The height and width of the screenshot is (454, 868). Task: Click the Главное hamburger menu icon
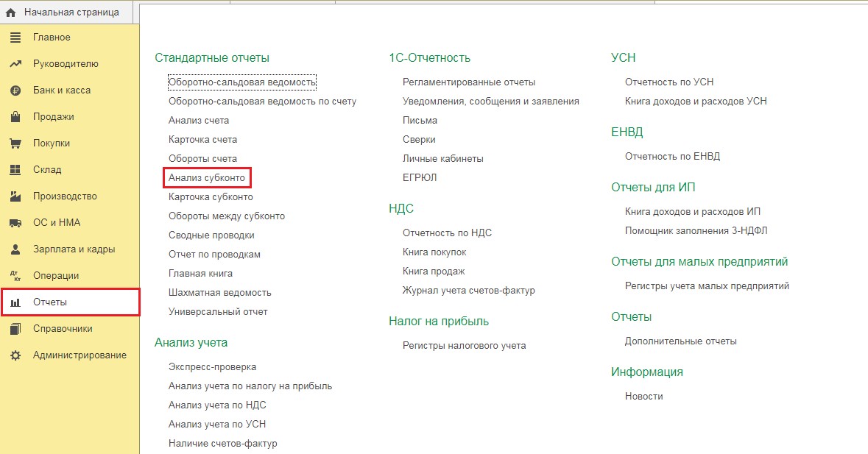click(15, 37)
